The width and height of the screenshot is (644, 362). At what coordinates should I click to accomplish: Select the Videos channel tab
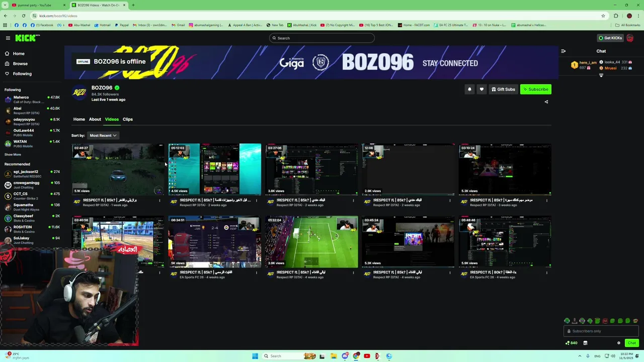pyautogui.click(x=112, y=119)
